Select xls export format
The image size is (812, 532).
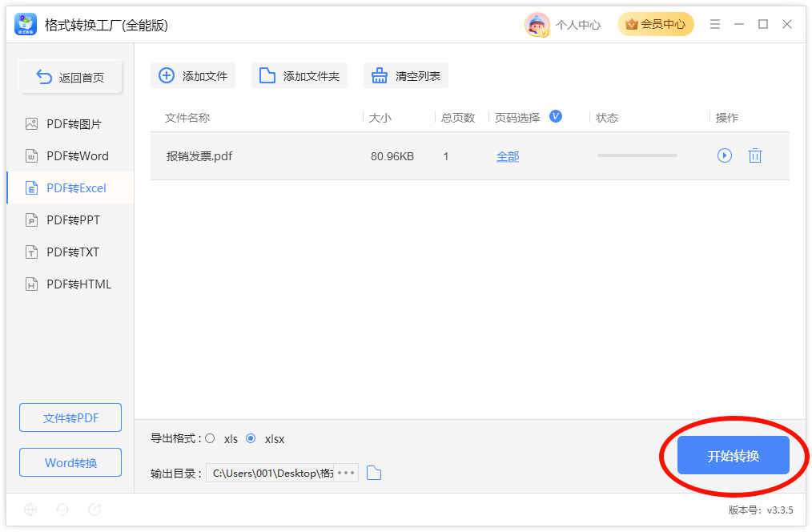pos(210,439)
